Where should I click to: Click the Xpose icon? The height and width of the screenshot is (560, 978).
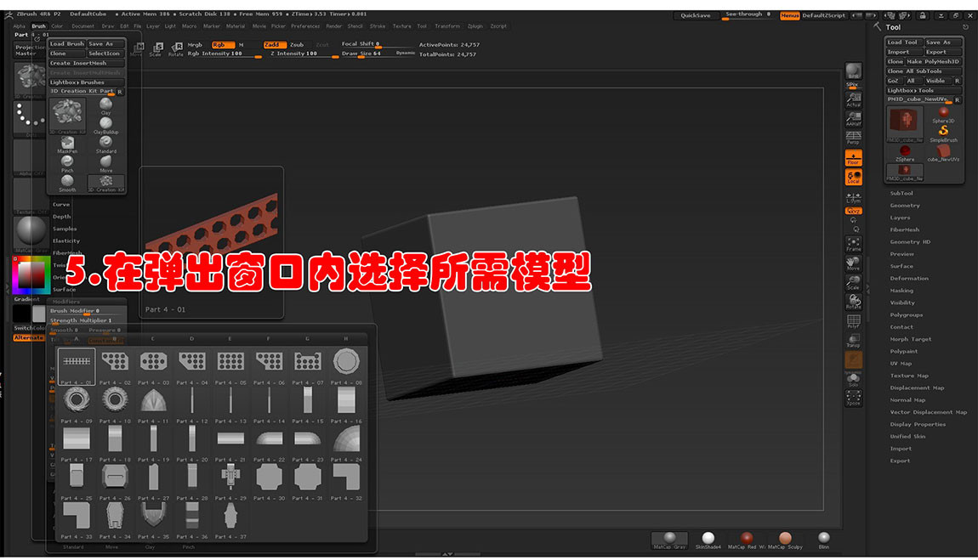point(853,398)
